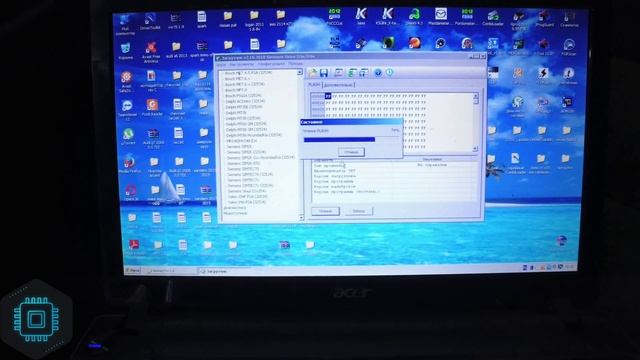The width and height of the screenshot is (640, 360).
Task: Select Bosch ME7.4.5 PSA (32534) in the list
Action: tap(248, 73)
